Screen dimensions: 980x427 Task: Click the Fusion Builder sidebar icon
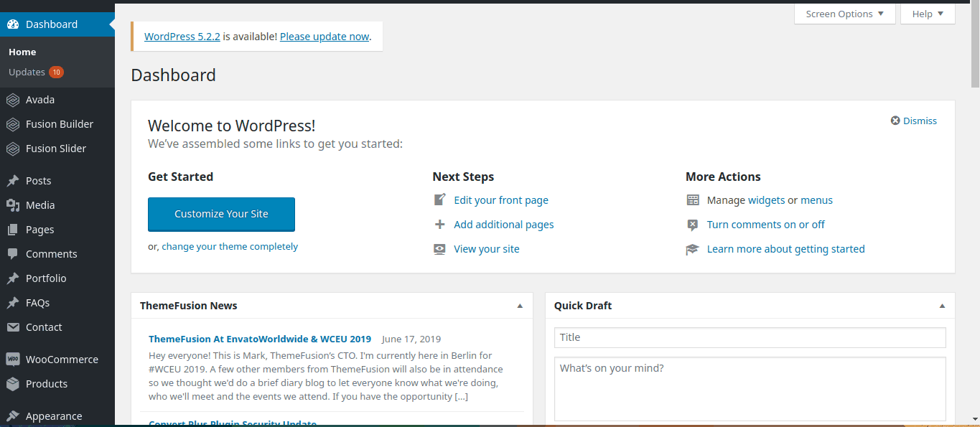point(13,124)
